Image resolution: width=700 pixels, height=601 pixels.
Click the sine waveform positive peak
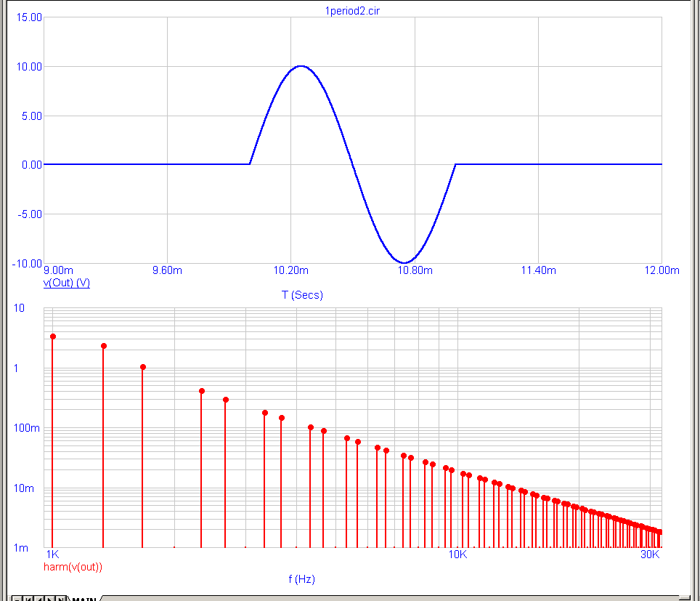(301, 66)
